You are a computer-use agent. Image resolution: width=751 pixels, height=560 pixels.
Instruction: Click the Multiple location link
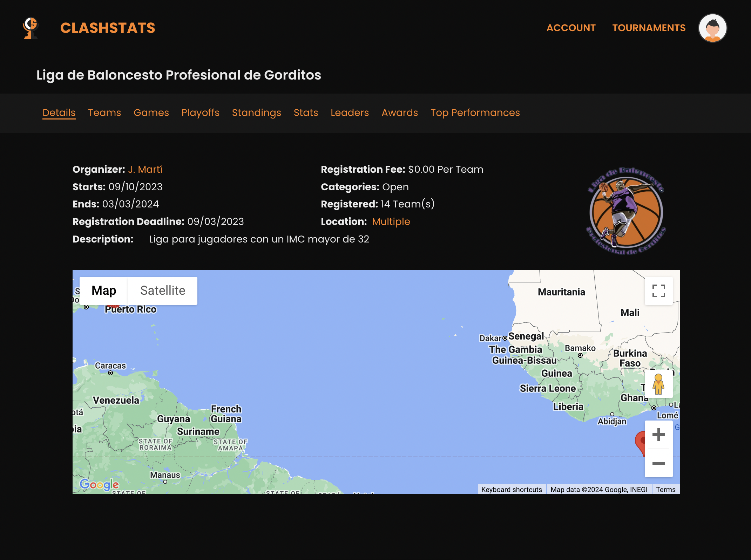[x=391, y=222]
